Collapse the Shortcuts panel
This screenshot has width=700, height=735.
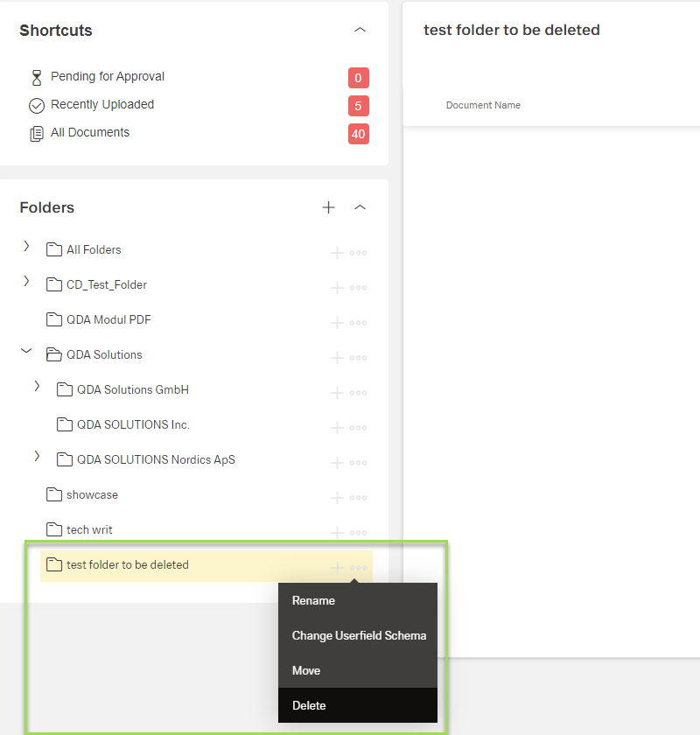pyautogui.click(x=360, y=30)
